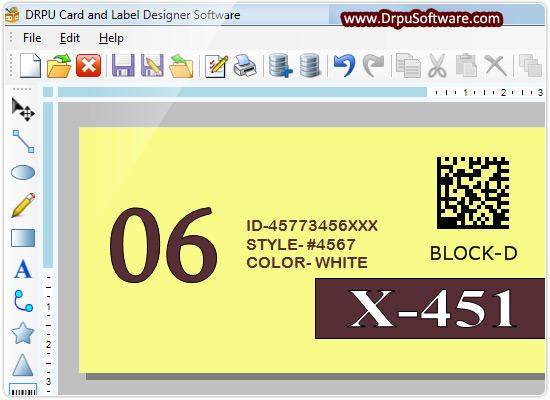
Task: Click the 2D barcode on the label
Action: pyautogui.click(x=473, y=193)
